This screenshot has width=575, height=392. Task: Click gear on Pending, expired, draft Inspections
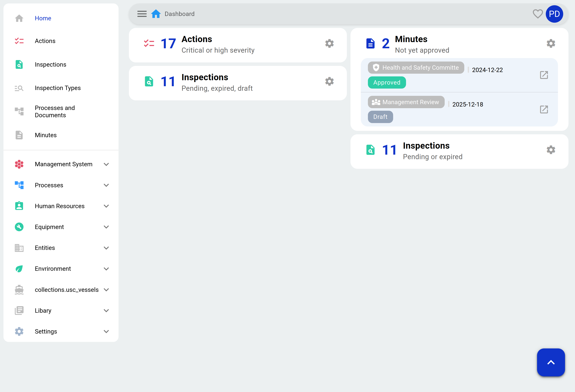[x=329, y=81]
